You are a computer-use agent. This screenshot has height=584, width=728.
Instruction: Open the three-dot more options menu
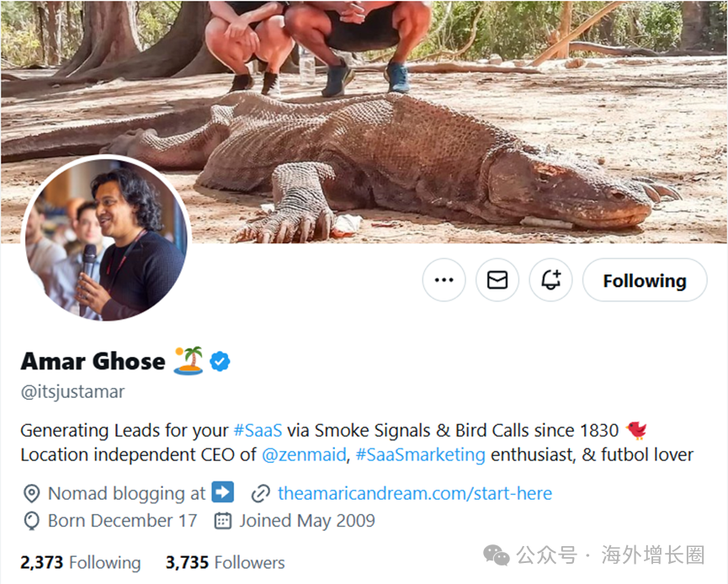[444, 280]
